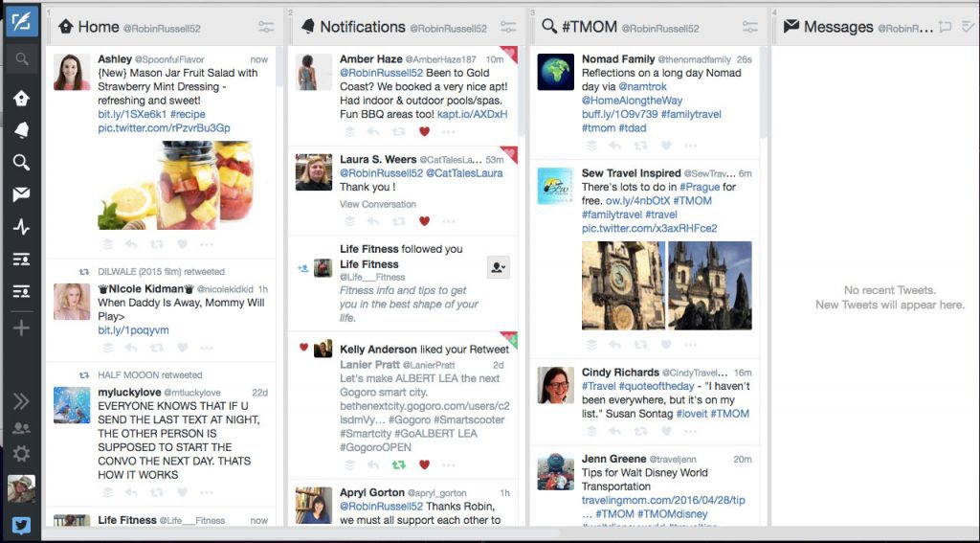Open the follow options button for Life Fitness
The height and width of the screenshot is (543, 980).
[498, 268]
